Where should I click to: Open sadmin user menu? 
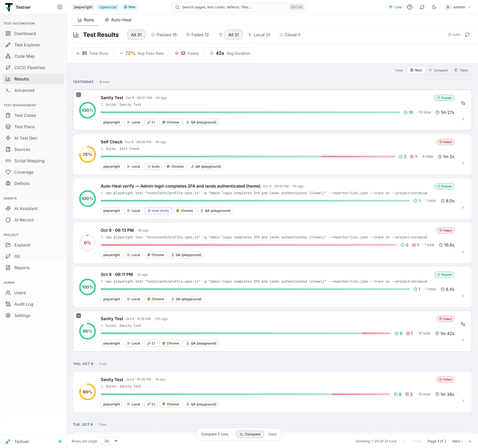[457, 7]
